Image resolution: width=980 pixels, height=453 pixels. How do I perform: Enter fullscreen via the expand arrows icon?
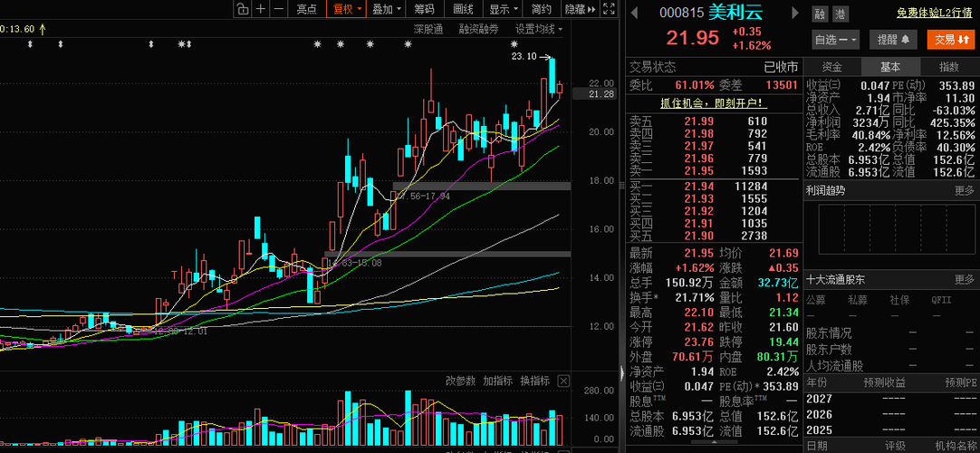tap(609, 9)
